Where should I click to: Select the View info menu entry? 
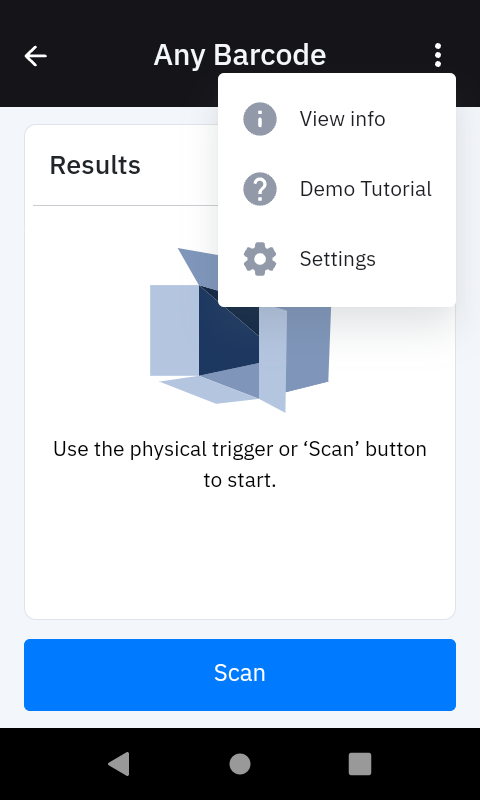337,119
